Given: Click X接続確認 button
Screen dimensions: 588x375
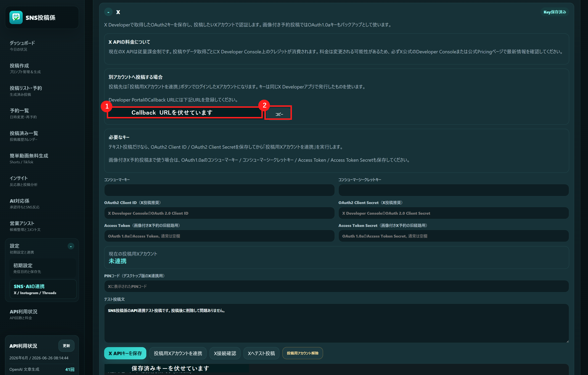Looking at the screenshot, I should click(x=225, y=353).
